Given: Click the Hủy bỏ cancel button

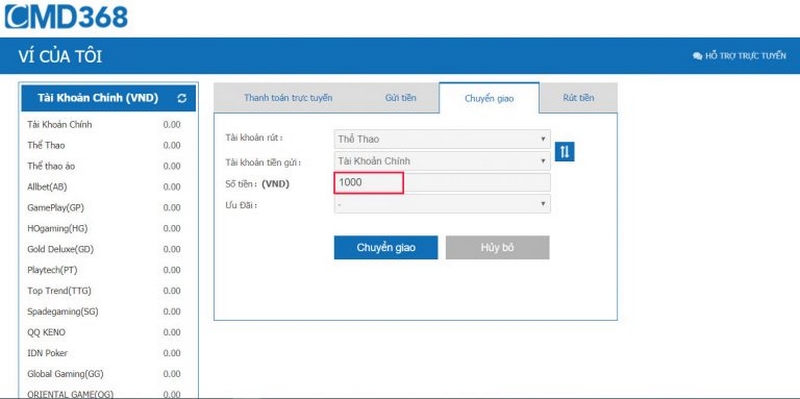Looking at the screenshot, I should tap(497, 247).
